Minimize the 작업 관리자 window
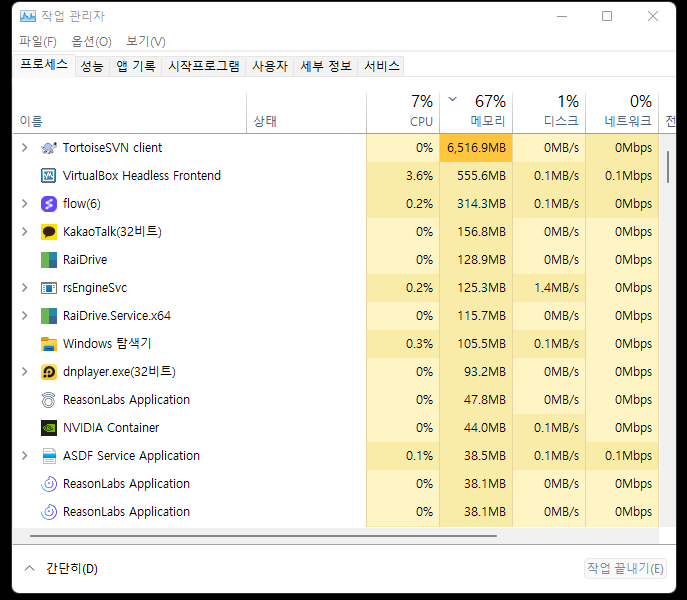 pos(562,16)
